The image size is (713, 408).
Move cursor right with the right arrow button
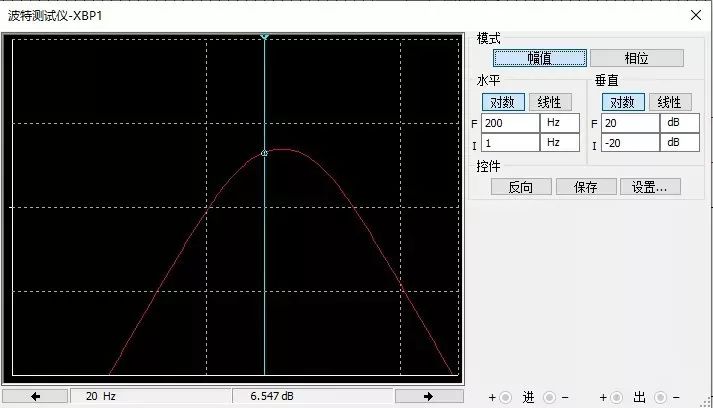pos(429,396)
